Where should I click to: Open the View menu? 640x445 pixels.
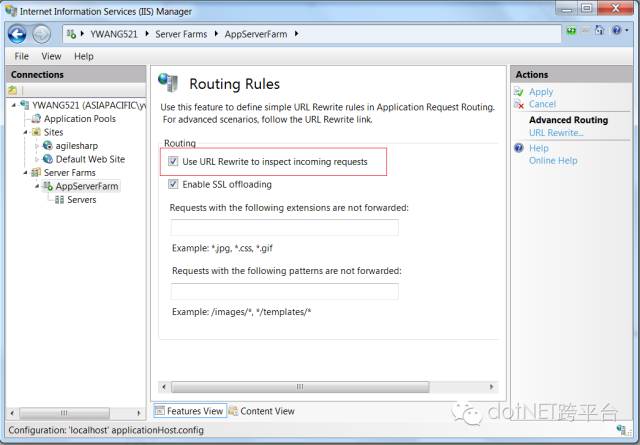51,56
